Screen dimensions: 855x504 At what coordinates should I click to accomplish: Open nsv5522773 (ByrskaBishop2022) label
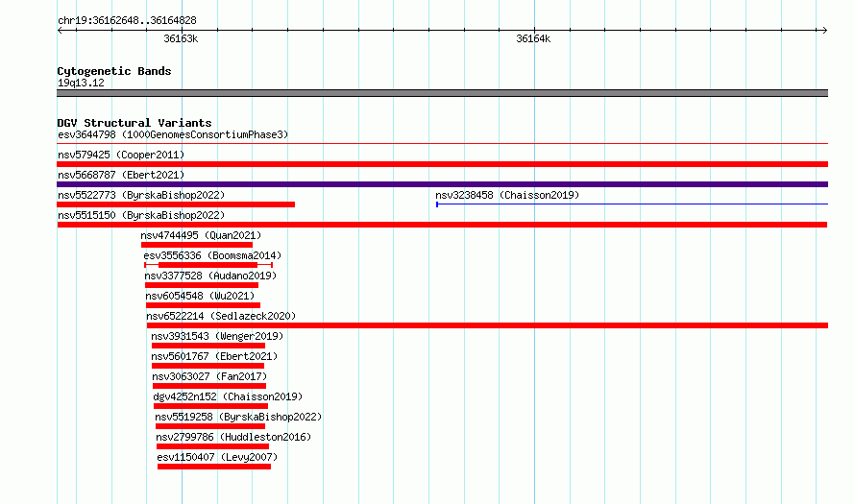[141, 195]
